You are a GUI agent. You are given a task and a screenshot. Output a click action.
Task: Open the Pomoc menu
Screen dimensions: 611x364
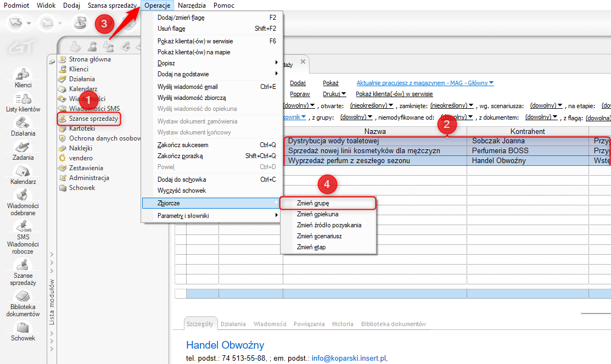click(224, 5)
